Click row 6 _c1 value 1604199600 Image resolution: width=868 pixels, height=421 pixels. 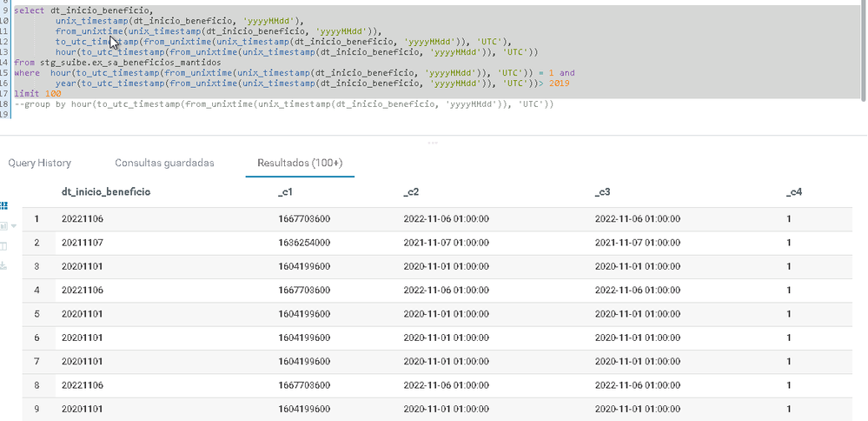[x=304, y=337]
